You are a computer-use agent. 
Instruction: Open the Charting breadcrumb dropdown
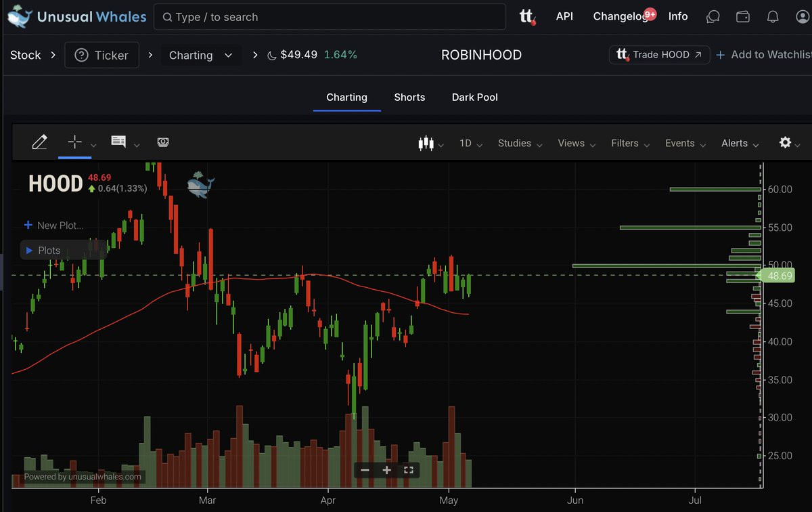coord(201,56)
